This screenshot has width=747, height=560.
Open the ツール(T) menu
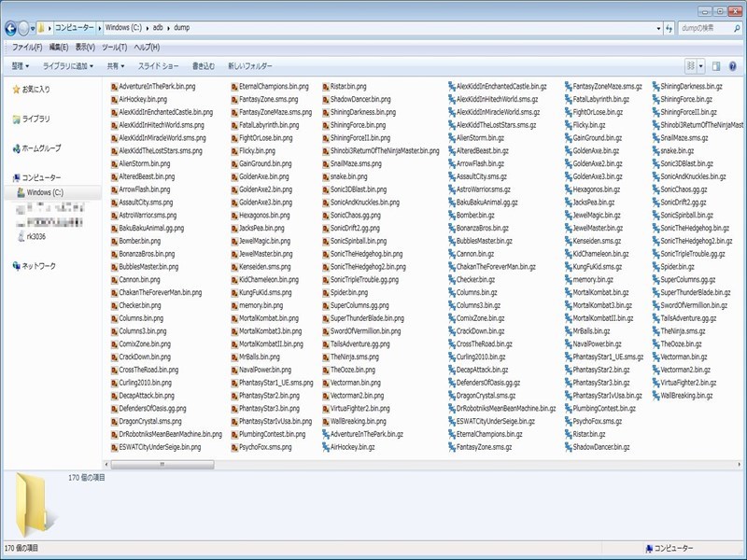[114, 48]
